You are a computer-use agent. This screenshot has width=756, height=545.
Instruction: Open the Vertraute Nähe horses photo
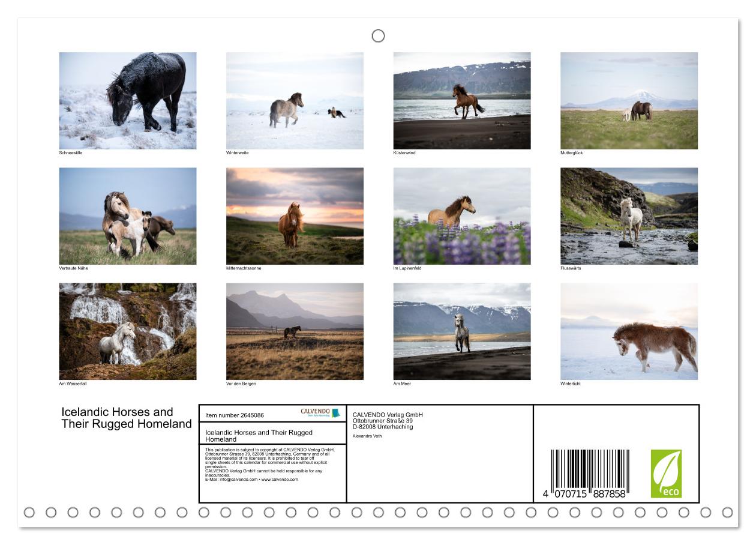pyautogui.click(x=128, y=216)
